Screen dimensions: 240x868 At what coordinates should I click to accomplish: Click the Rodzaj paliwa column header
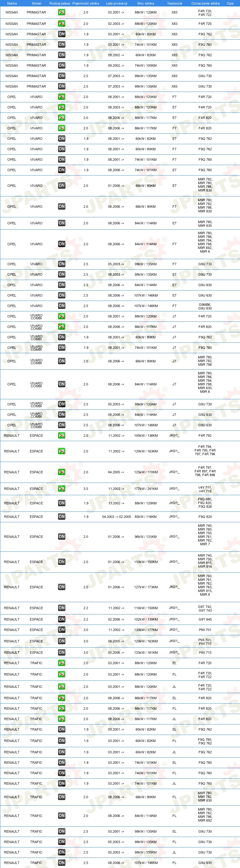click(60, 3)
